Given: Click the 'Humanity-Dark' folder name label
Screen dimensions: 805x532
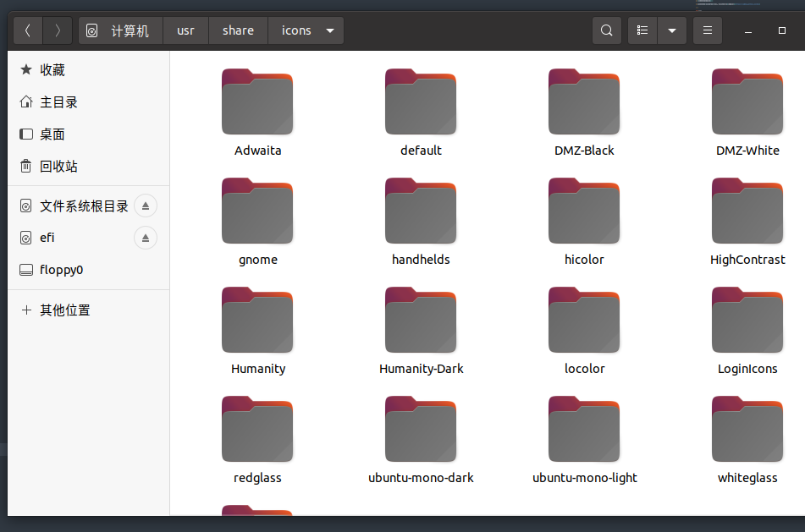Looking at the screenshot, I should pos(421,369).
